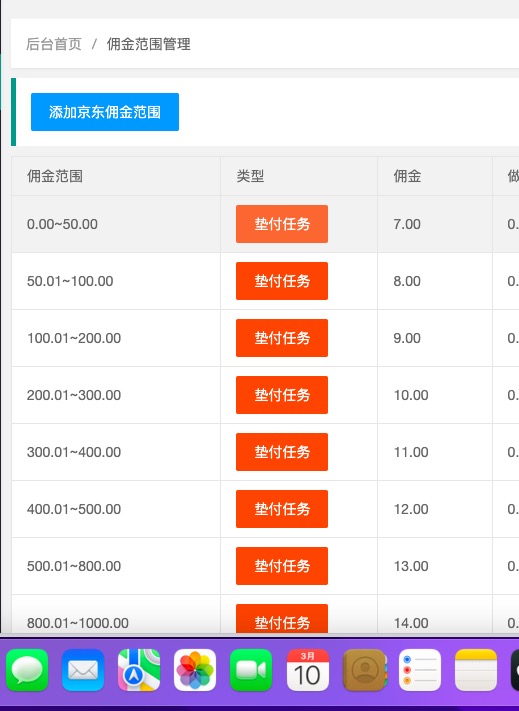Select the 类型 column header

click(250, 176)
